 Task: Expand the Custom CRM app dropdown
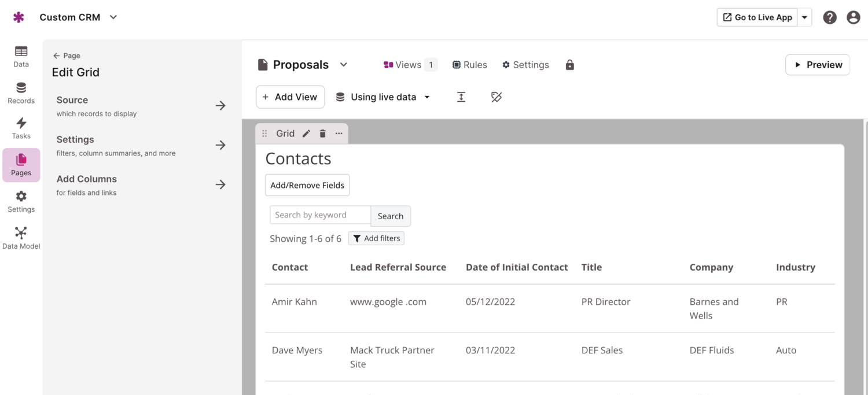point(113,17)
